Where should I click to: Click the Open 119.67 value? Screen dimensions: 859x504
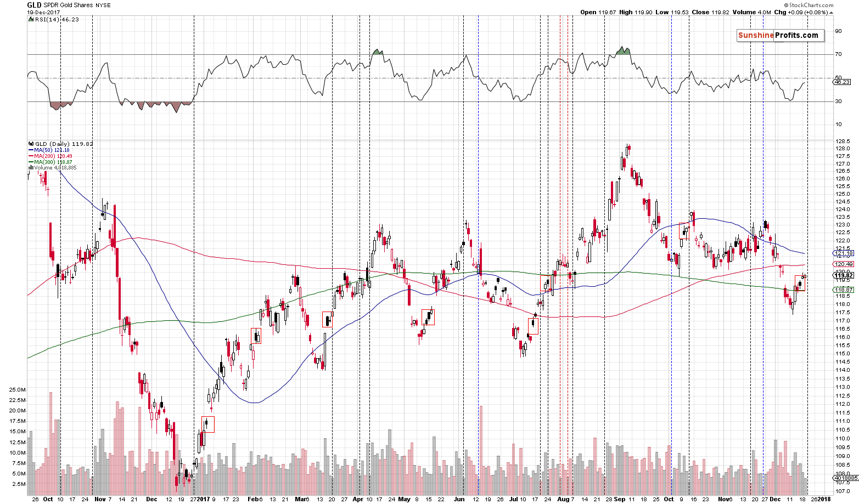pyautogui.click(x=598, y=12)
